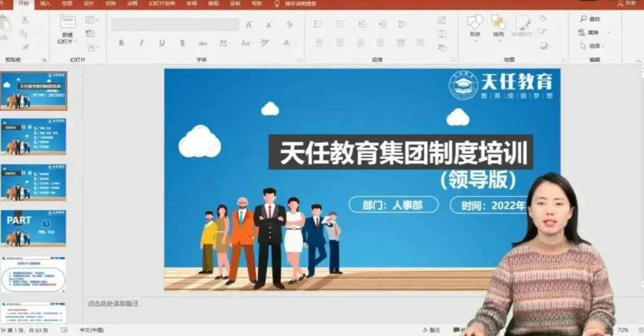The height and width of the screenshot is (336, 644).
Task: Click the Format Painter brush icon
Action: (x=25, y=47)
